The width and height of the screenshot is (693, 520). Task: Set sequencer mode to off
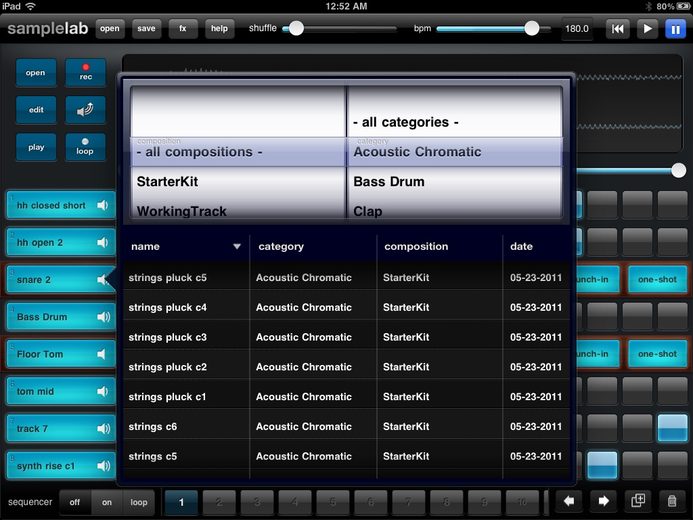[75, 502]
